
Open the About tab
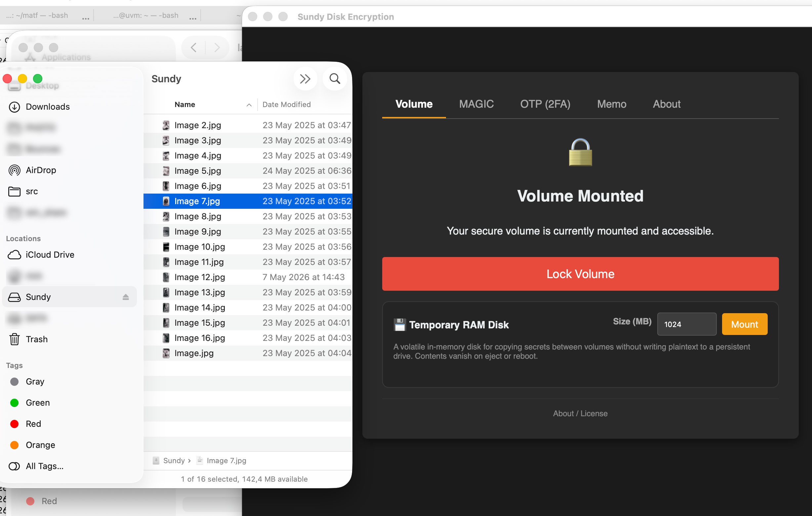tap(666, 104)
